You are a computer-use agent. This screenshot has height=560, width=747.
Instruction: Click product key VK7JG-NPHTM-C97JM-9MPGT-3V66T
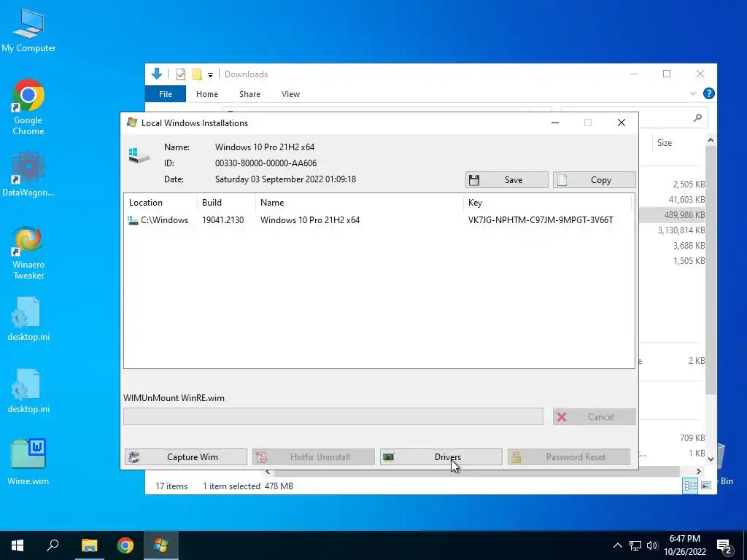click(541, 220)
